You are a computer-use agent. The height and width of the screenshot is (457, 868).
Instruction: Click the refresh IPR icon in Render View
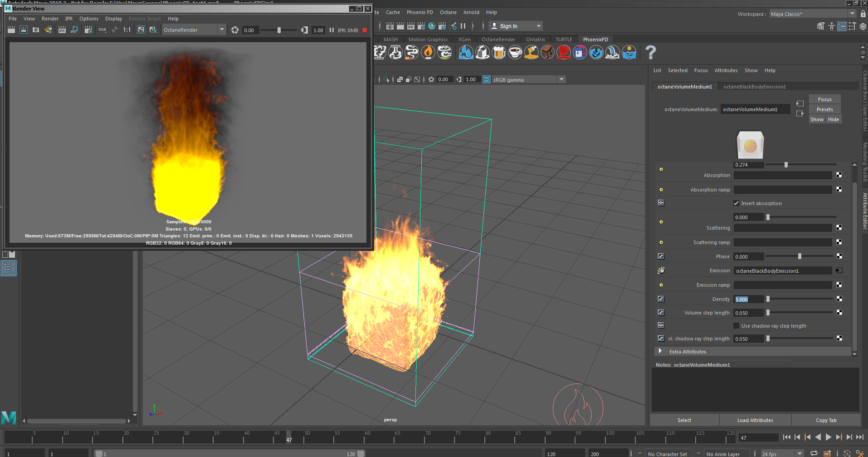(74, 30)
